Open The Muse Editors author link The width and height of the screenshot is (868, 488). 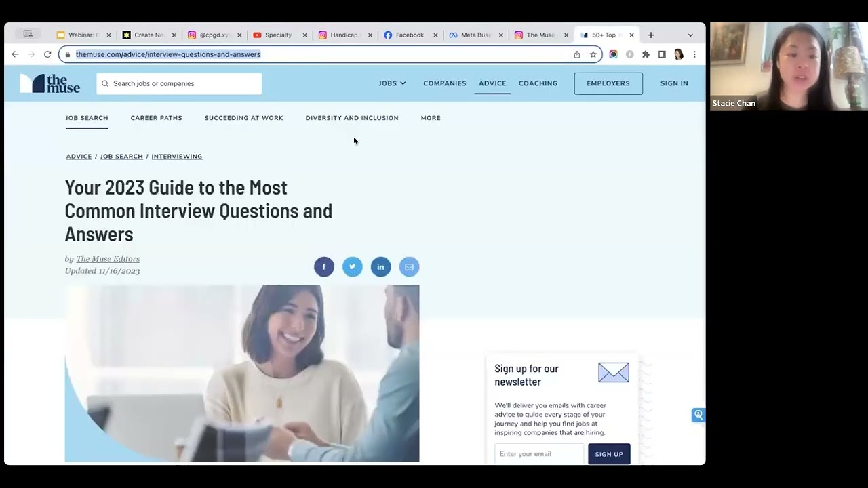(x=108, y=259)
